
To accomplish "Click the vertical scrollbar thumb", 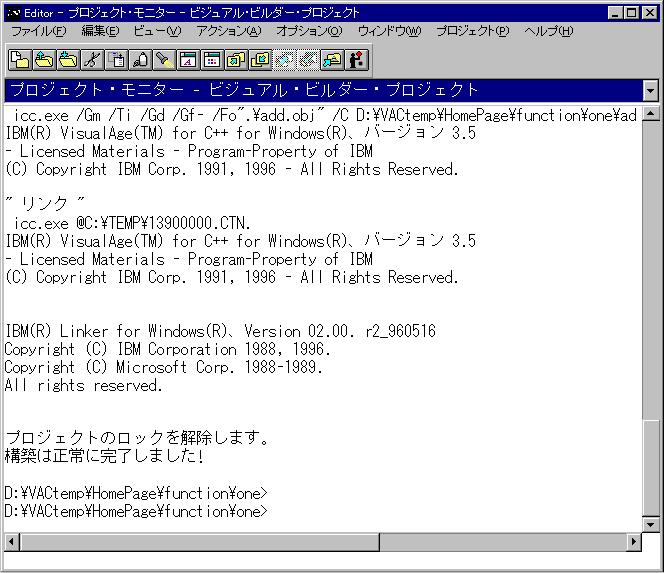I will 650,468.
